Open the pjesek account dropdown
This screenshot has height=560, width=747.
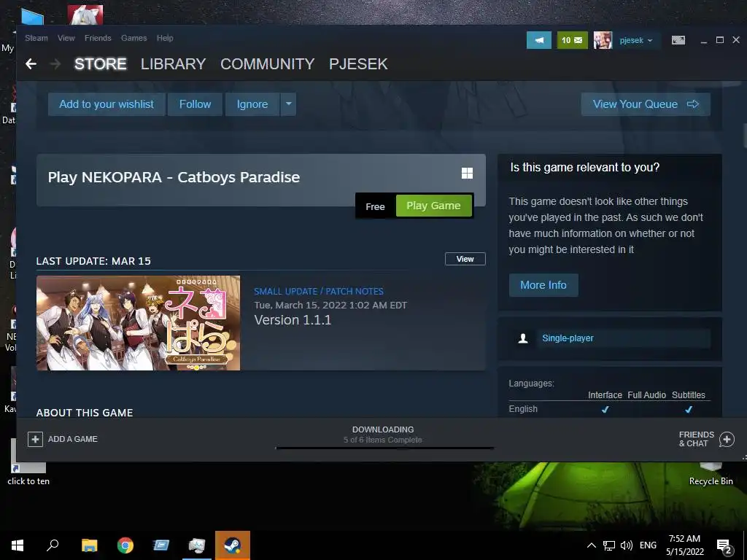point(636,41)
